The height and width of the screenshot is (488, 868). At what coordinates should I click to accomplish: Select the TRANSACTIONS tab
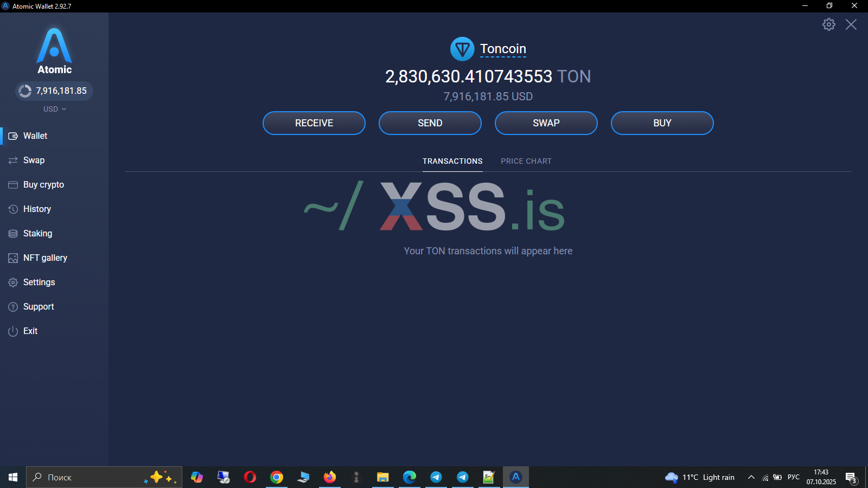coord(452,161)
